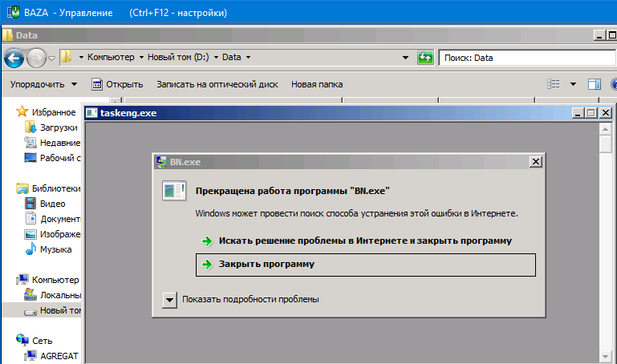Expand the arrow before Компьютер in the address bar
This screenshot has height=364, width=617.
[x=81, y=58]
